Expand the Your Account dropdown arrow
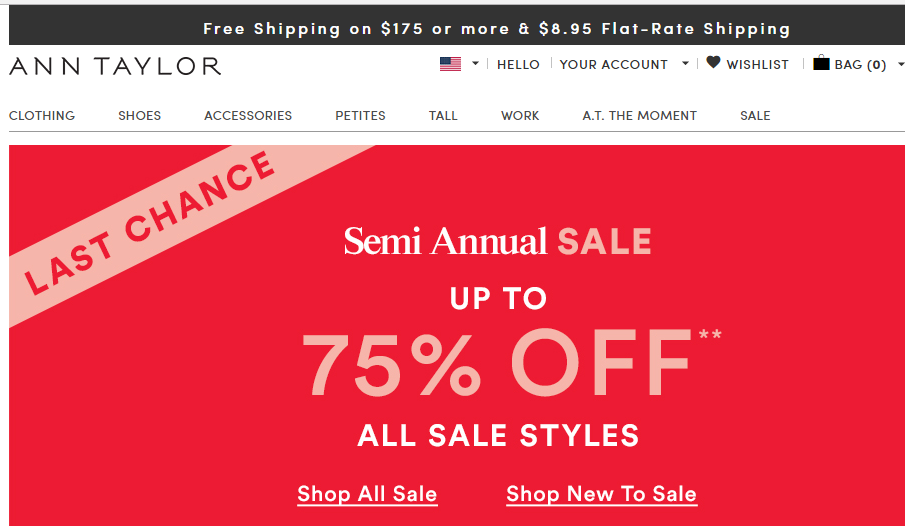Screen dimensions: 905x526 click(x=685, y=64)
